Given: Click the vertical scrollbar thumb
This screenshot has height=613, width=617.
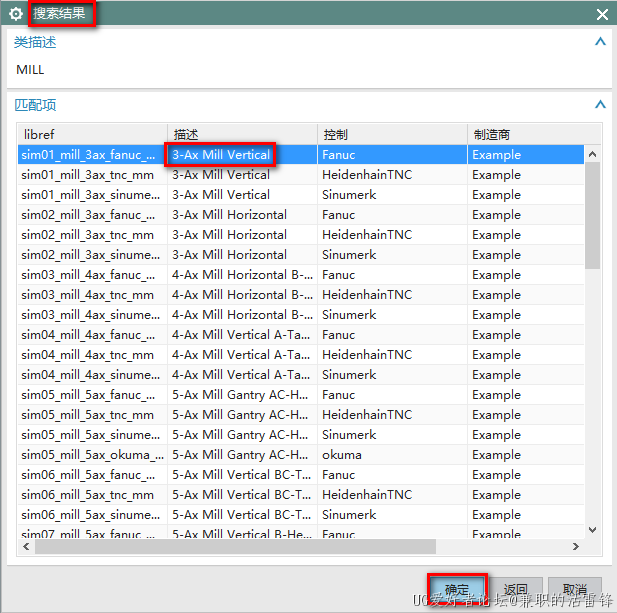Looking at the screenshot, I should click(592, 215).
